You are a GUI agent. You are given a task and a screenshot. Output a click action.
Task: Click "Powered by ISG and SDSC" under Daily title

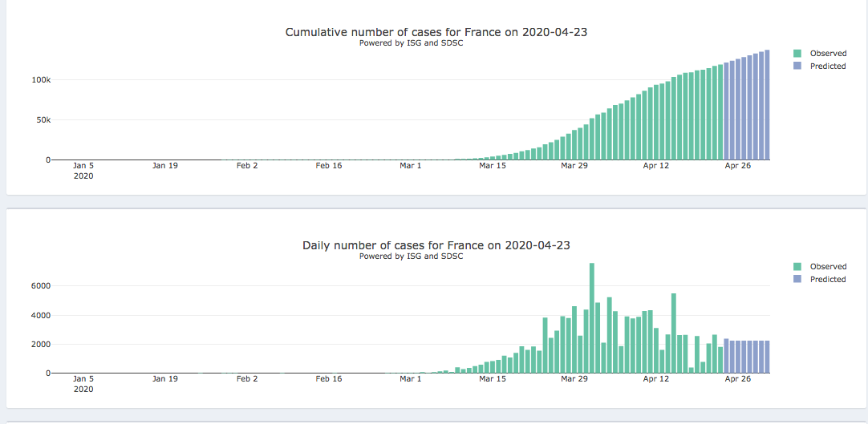point(411,256)
